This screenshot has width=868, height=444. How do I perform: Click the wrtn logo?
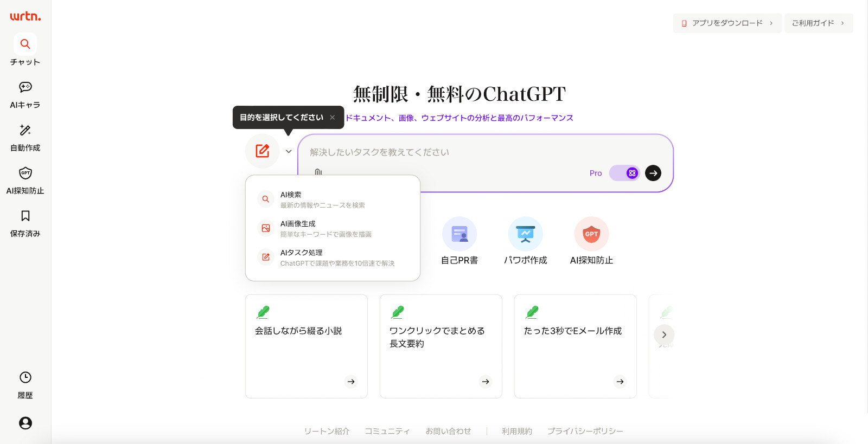25,16
